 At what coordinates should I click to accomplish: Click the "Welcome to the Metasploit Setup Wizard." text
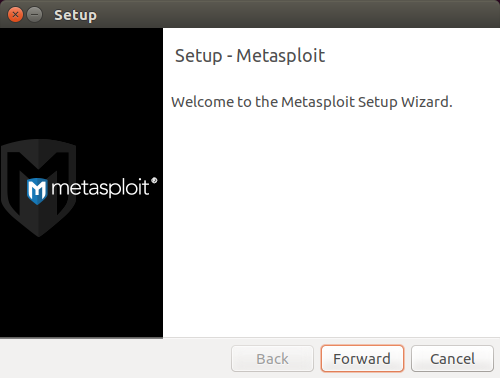[312, 102]
